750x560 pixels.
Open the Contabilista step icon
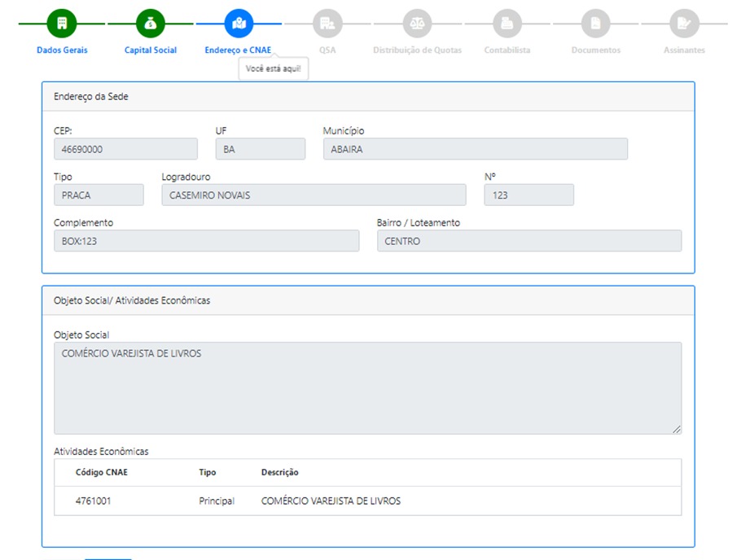507,24
